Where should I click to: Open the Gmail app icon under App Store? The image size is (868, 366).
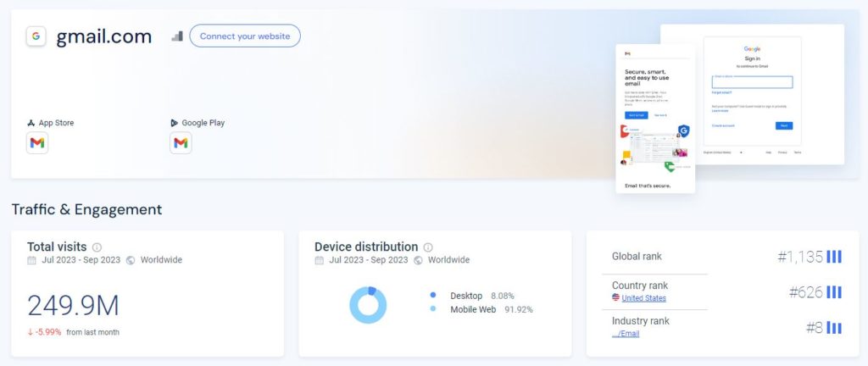click(37, 143)
